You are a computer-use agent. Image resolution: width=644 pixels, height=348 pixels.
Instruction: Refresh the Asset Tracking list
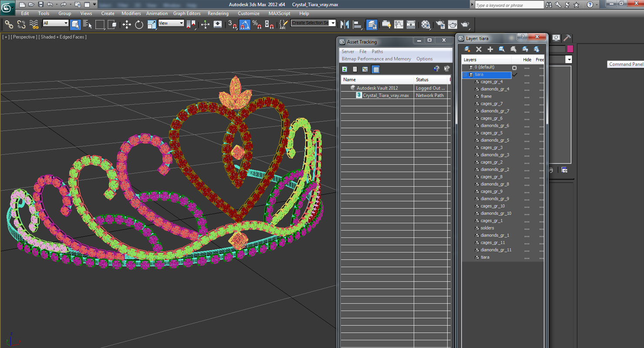coord(345,69)
